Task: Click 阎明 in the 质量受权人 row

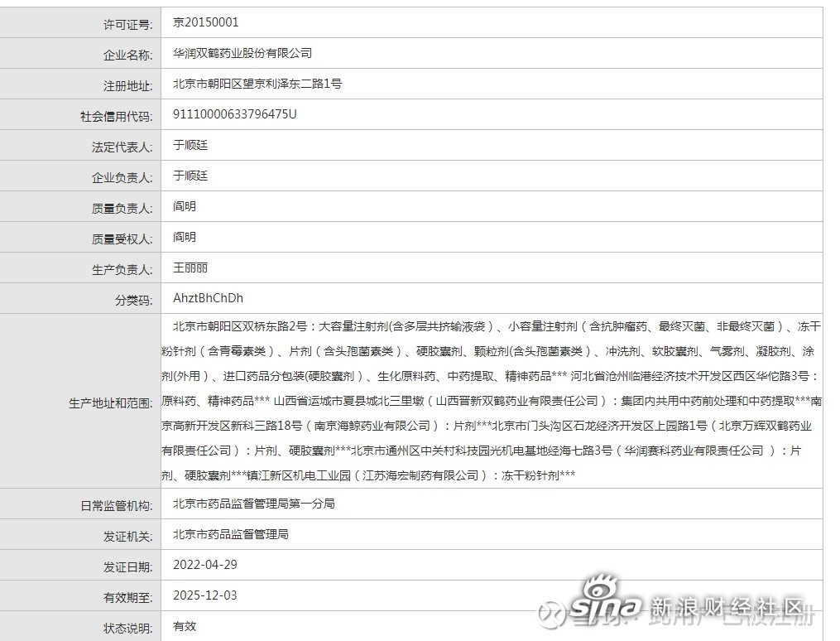Action: click(x=185, y=236)
